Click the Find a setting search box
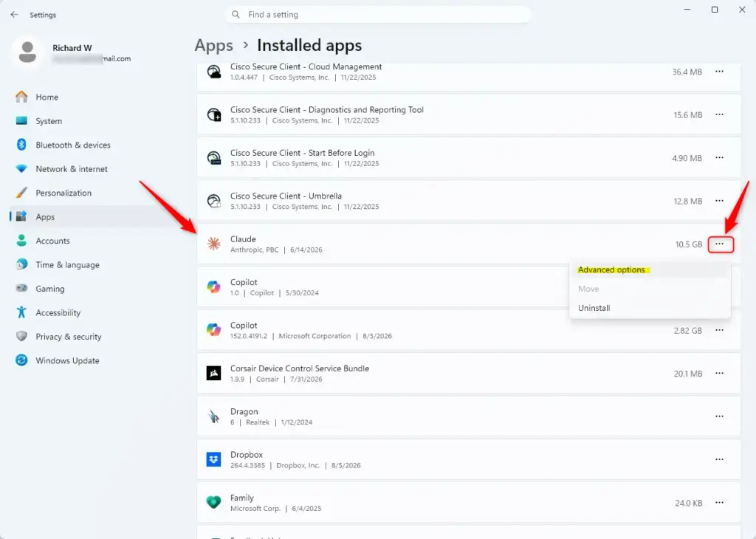The width and height of the screenshot is (756, 539). click(x=379, y=15)
